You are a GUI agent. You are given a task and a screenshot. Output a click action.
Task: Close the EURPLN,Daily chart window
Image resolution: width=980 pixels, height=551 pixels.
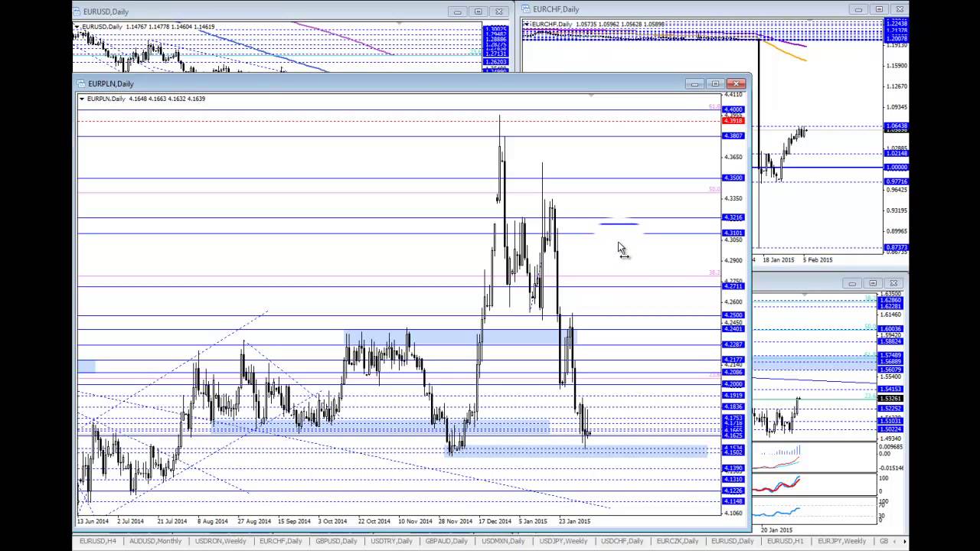[x=737, y=83]
